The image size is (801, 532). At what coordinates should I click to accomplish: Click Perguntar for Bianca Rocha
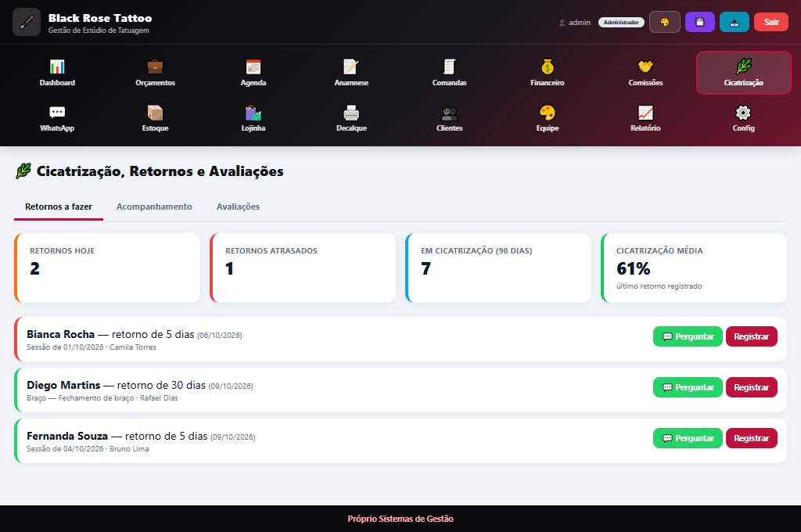(688, 336)
